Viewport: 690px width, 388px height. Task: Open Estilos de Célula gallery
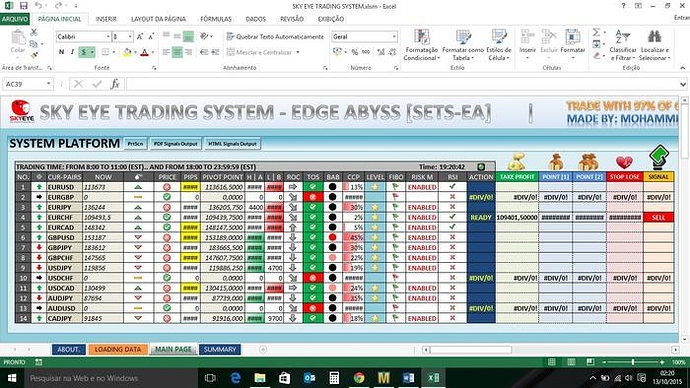tap(499, 45)
